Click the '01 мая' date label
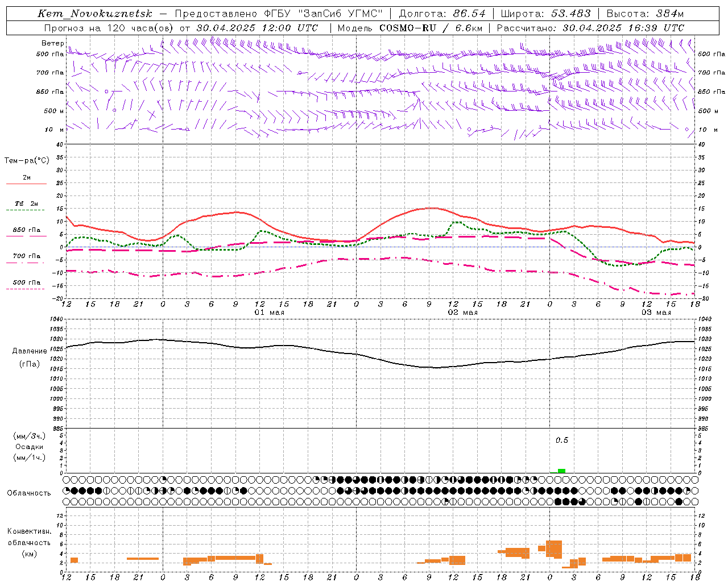Viewport: 728px width, 582px height. (270, 313)
